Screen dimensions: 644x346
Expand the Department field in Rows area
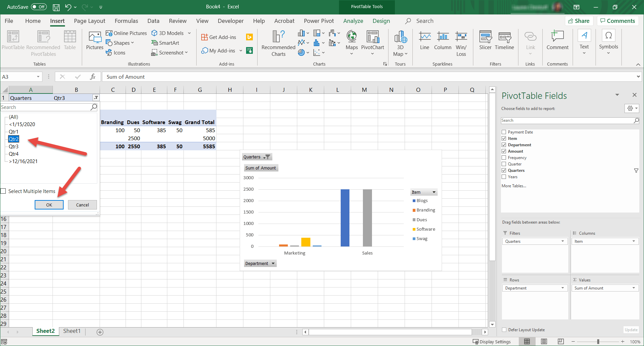[x=563, y=288]
